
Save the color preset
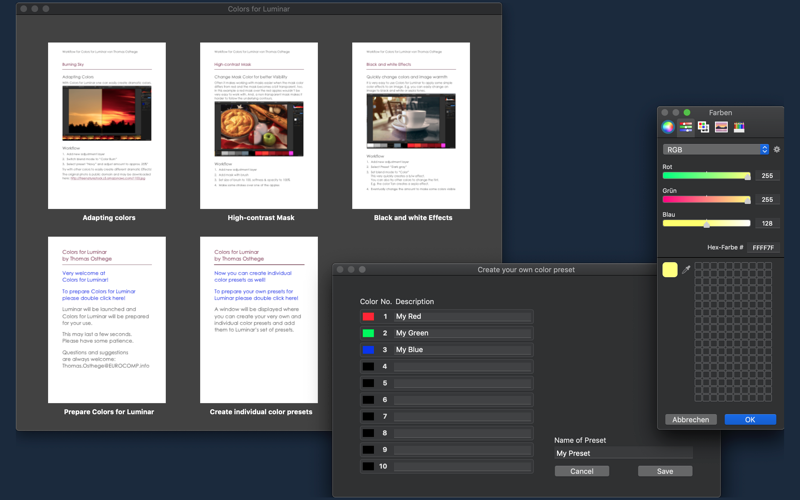(x=665, y=471)
